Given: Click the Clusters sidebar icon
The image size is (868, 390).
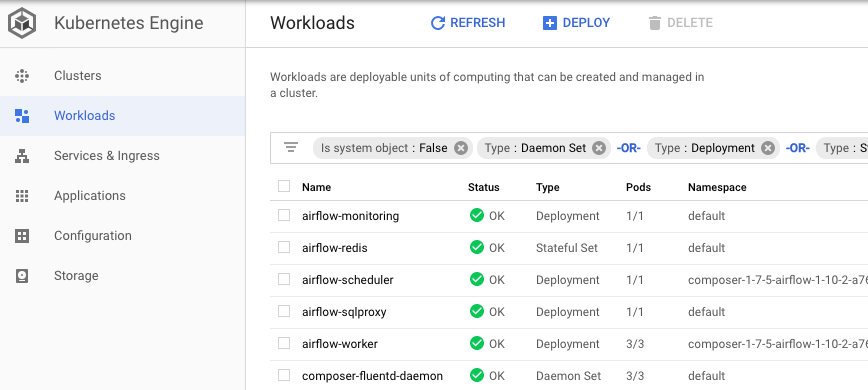Looking at the screenshot, I should (22, 76).
